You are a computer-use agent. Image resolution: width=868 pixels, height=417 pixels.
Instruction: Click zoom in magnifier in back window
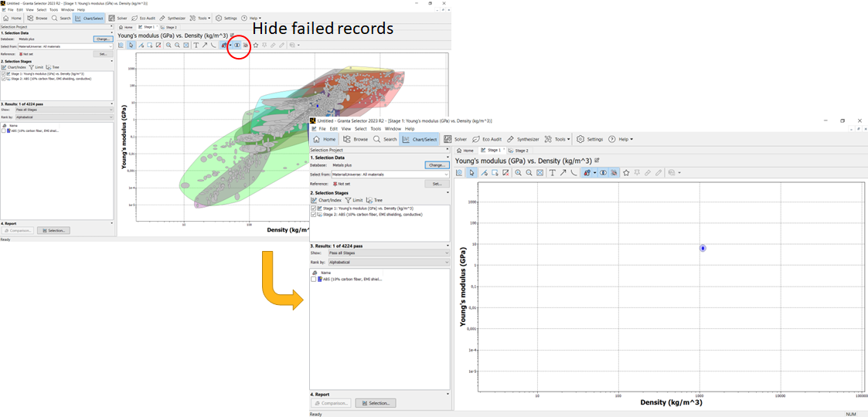168,45
